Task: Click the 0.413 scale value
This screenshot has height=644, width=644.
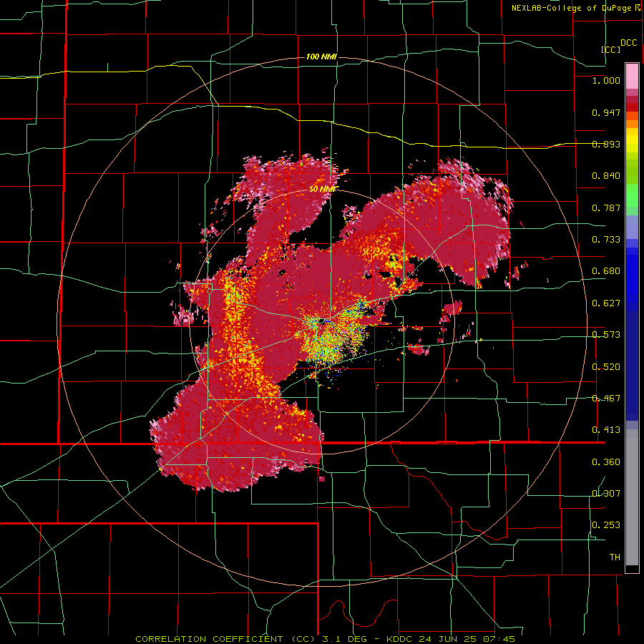Action: 606,430
